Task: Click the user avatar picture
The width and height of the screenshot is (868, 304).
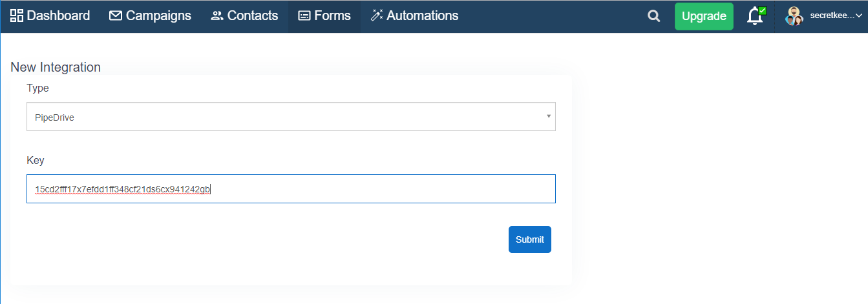Action: tap(794, 16)
